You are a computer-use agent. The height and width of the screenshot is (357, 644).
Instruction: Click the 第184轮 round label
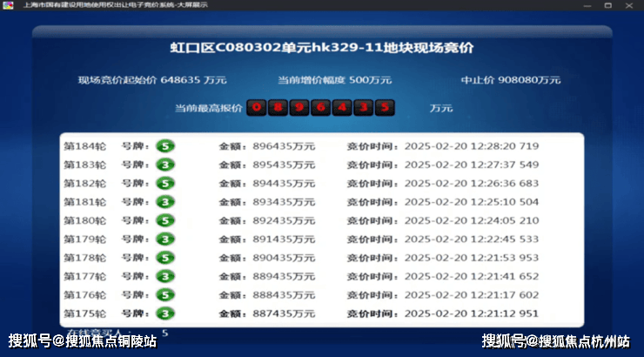tap(84, 146)
